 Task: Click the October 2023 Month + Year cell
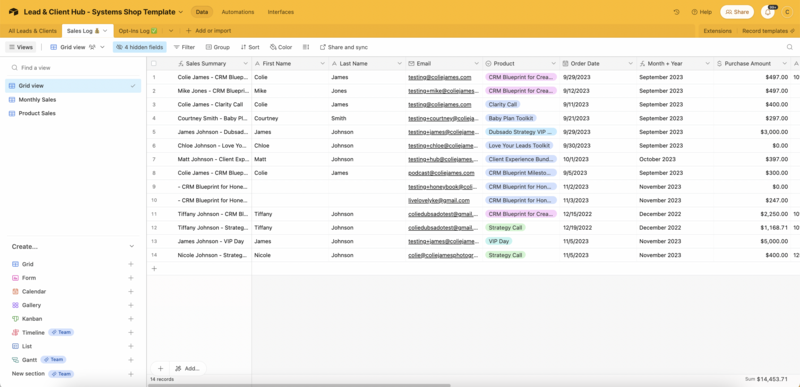point(674,159)
